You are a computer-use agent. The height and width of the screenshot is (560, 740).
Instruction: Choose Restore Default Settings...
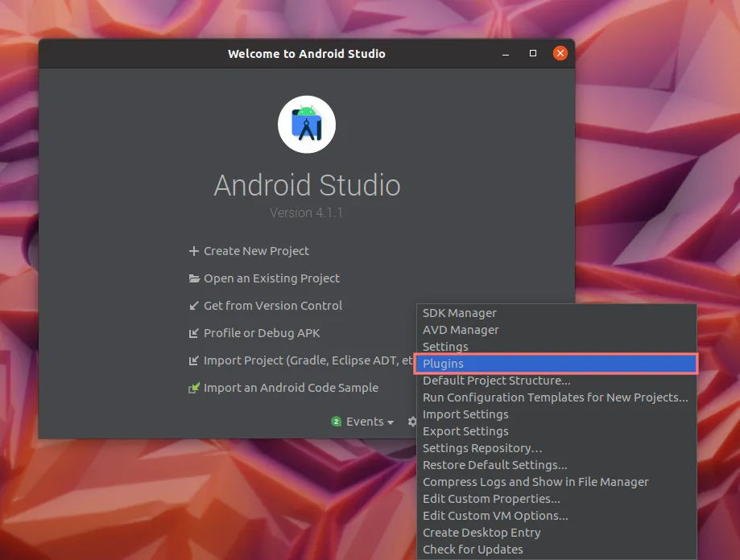[556, 465]
